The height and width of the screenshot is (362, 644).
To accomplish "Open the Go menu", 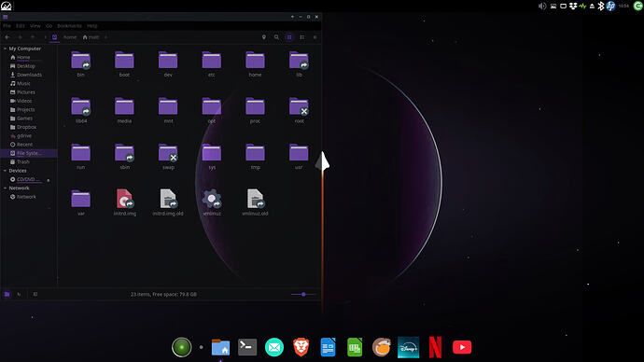I will (x=49, y=26).
